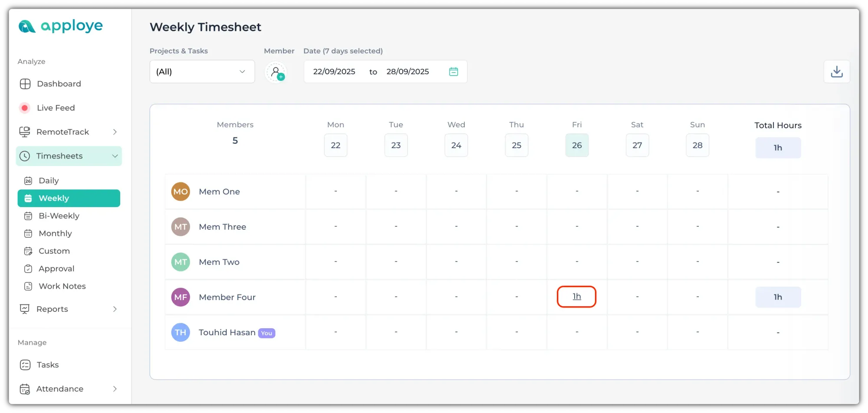Click the download export icon
This screenshot has height=413, width=868.
[x=836, y=72]
